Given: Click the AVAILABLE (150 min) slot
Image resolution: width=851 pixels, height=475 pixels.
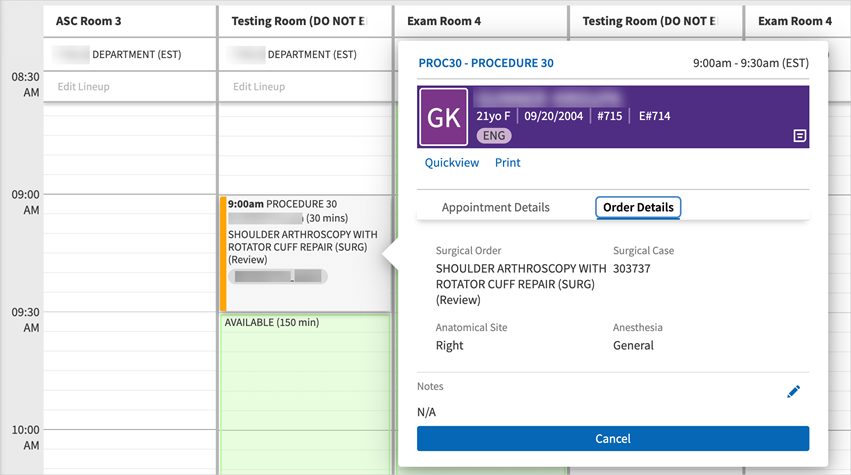Looking at the screenshot, I should (305, 394).
